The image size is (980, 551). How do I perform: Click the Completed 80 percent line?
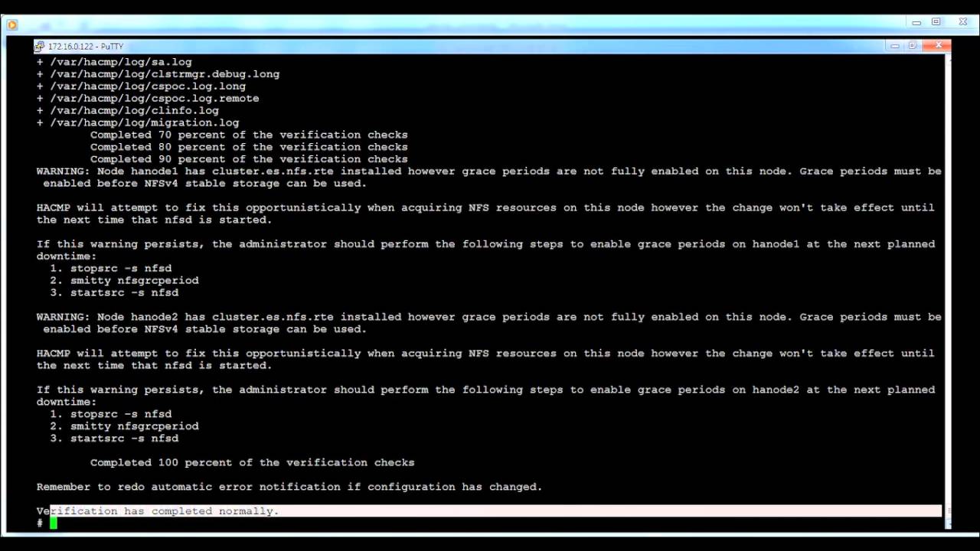[x=249, y=147]
